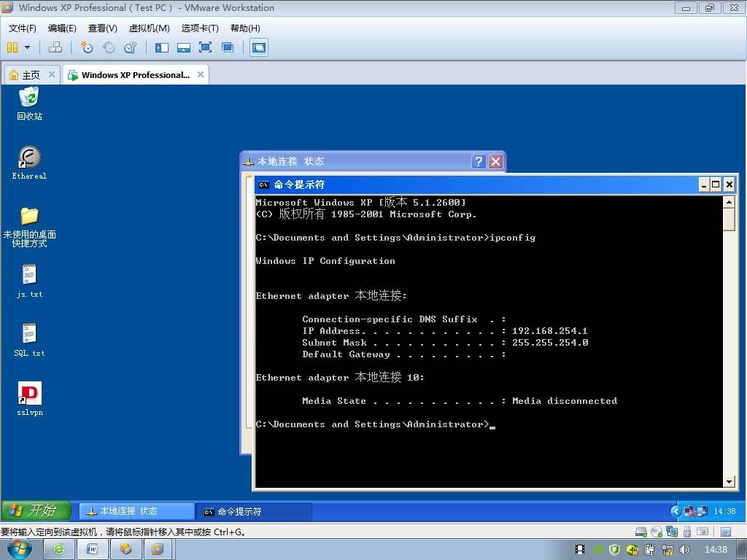Click the VMware network adapter status icon
The image size is (747, 560).
click(x=672, y=532)
